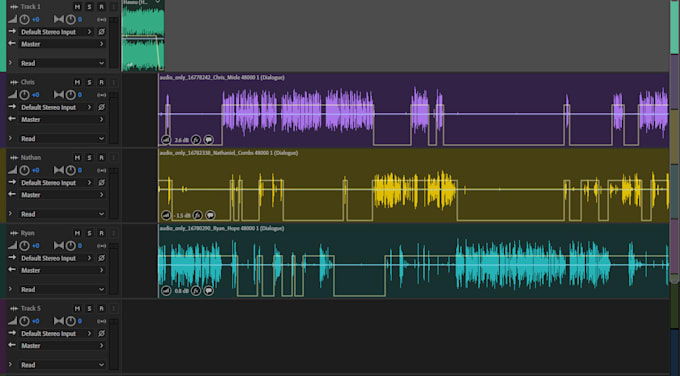The width and height of the screenshot is (680, 376).
Task: Open Track 5 Master output dropdown
Action: pos(62,346)
